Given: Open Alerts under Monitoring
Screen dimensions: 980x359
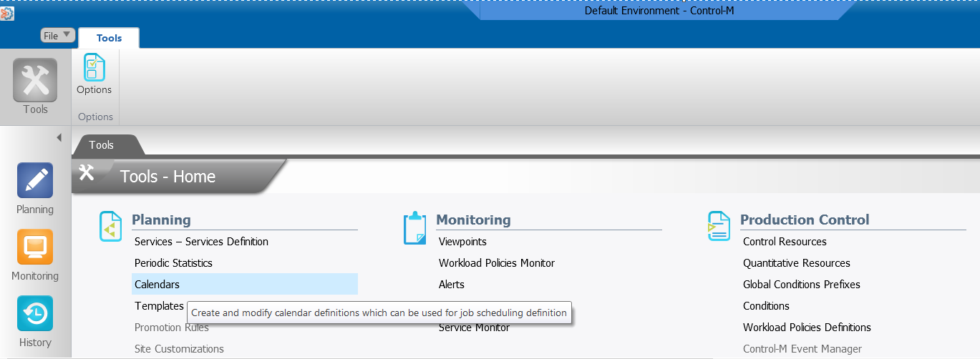Looking at the screenshot, I should (x=452, y=285).
